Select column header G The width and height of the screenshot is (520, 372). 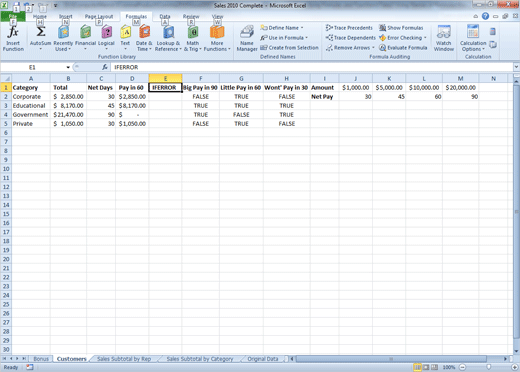(x=241, y=79)
